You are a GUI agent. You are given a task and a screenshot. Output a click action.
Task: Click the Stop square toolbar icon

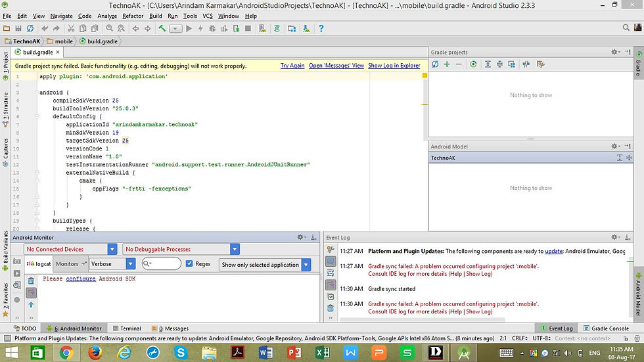pyautogui.click(x=248, y=28)
